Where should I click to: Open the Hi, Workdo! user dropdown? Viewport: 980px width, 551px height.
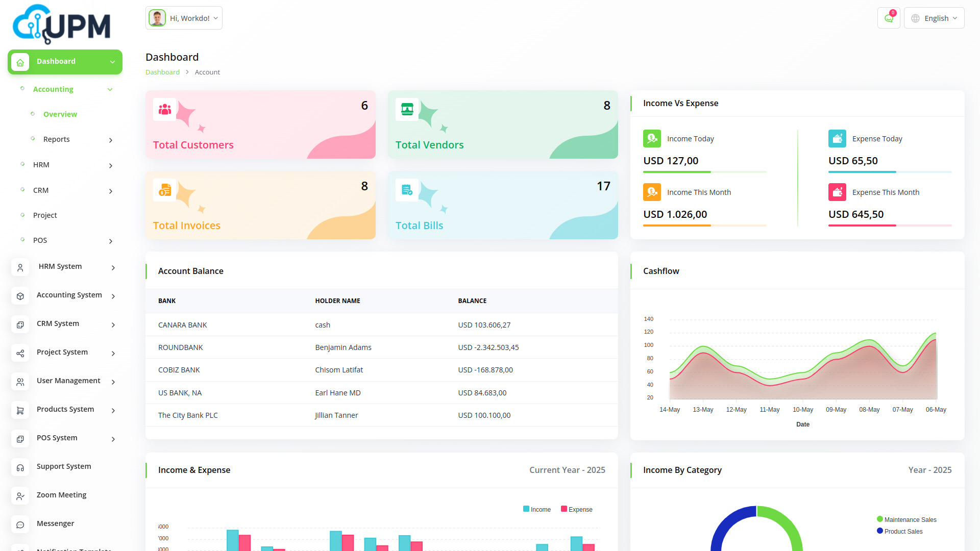[x=184, y=18]
